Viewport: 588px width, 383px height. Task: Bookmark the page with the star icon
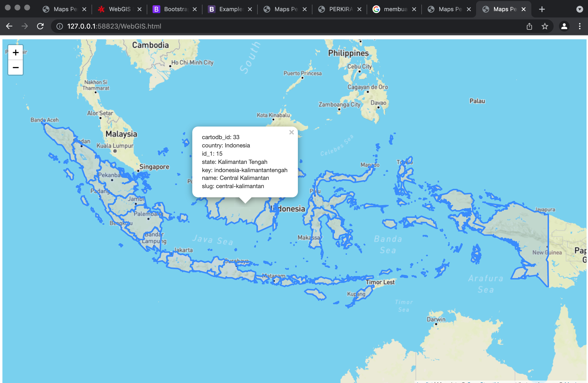click(x=545, y=26)
